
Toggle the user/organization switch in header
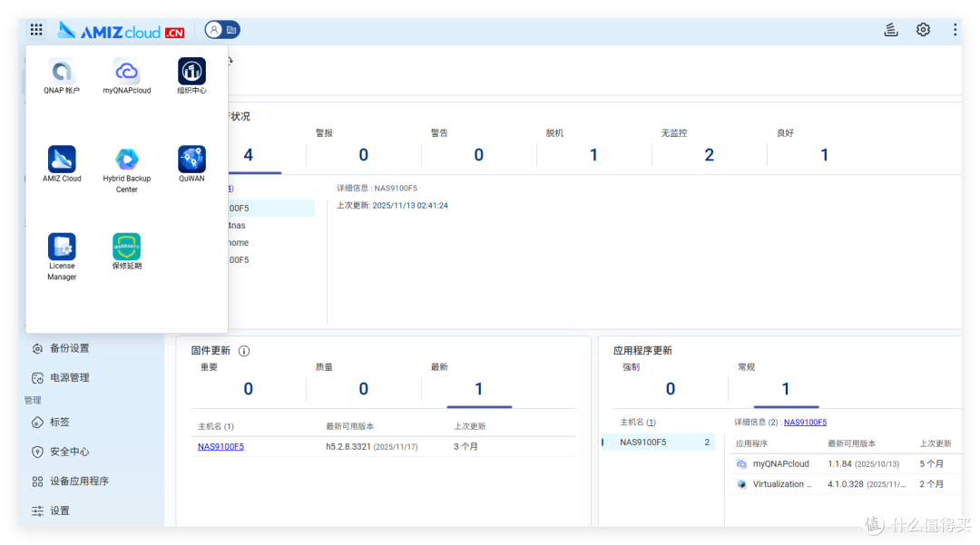coord(222,29)
